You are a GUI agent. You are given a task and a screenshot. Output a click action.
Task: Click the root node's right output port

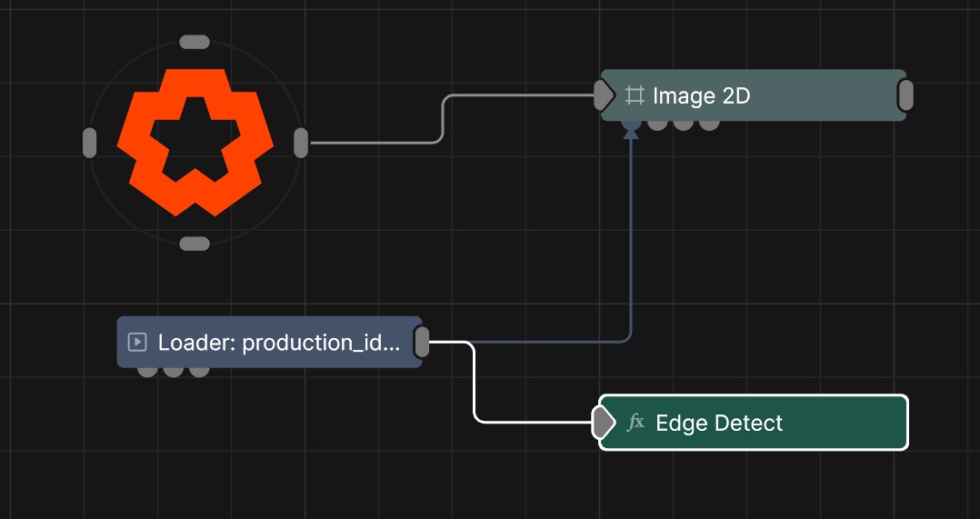pyautogui.click(x=301, y=143)
